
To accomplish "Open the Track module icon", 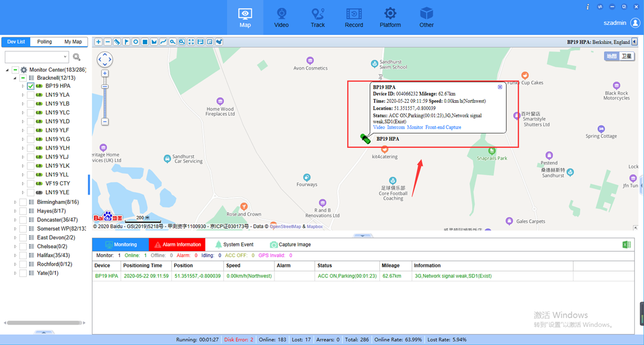I will point(318,17).
